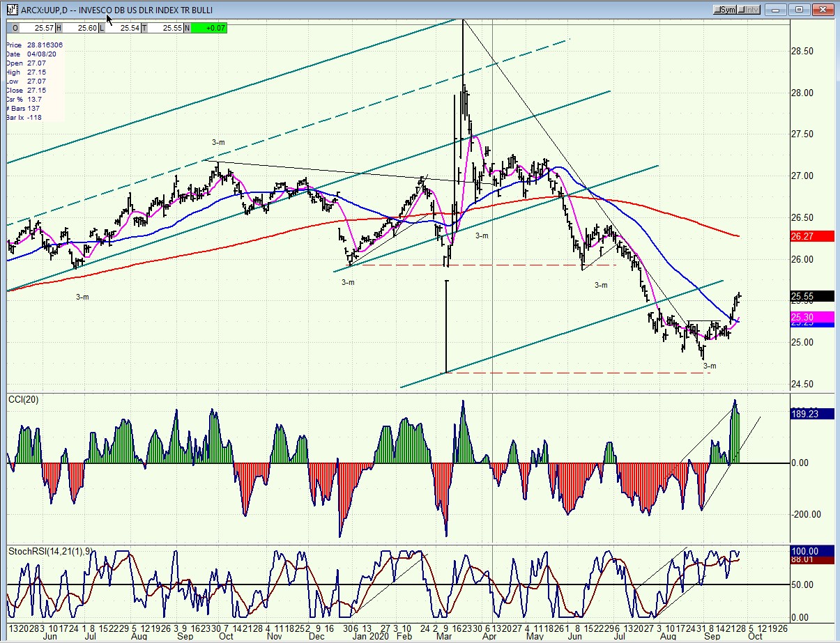
Task: Select the red 26.27 moving average price tag
Action: pos(812,236)
